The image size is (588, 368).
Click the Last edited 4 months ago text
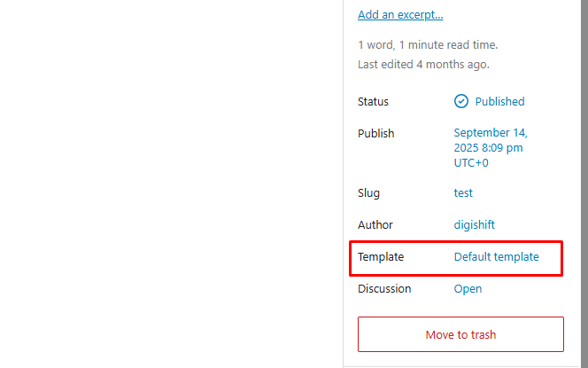coord(423,64)
